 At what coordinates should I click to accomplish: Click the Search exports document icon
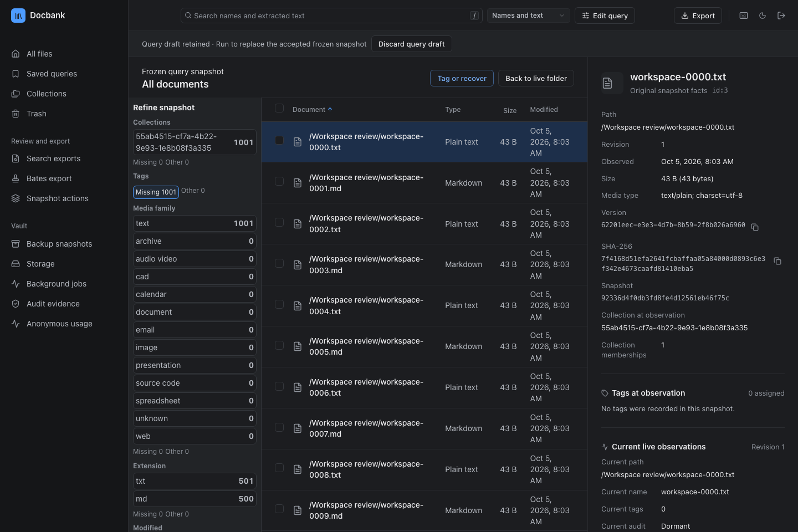tap(16, 158)
